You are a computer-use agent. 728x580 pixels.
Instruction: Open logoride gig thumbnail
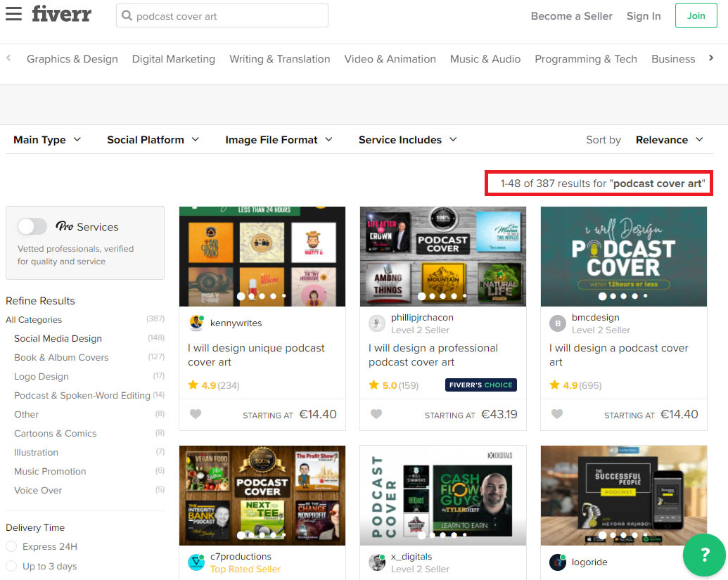tap(623, 496)
